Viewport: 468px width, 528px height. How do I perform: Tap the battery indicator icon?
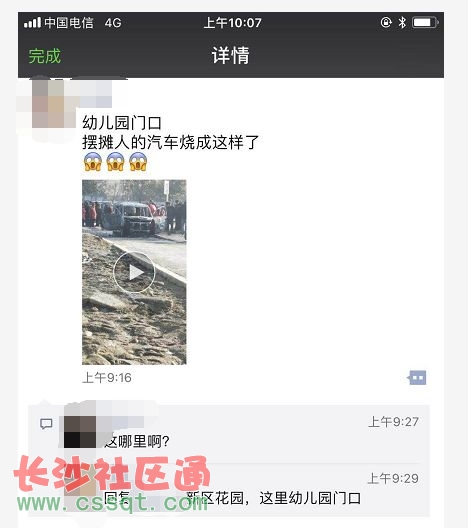point(425,23)
